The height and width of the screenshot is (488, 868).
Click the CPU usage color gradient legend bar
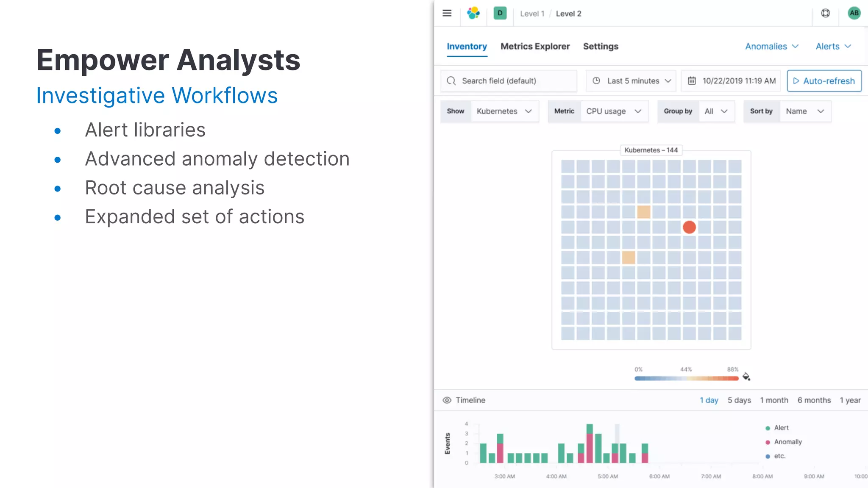tap(686, 378)
